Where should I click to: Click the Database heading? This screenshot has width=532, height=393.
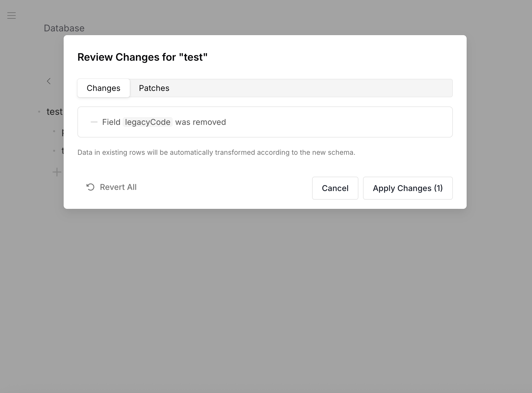(64, 28)
